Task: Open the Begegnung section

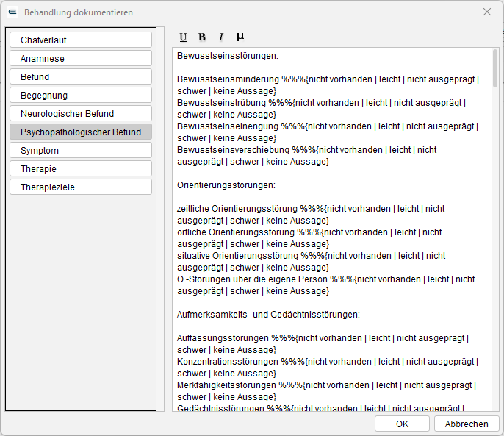Action: 81,95
